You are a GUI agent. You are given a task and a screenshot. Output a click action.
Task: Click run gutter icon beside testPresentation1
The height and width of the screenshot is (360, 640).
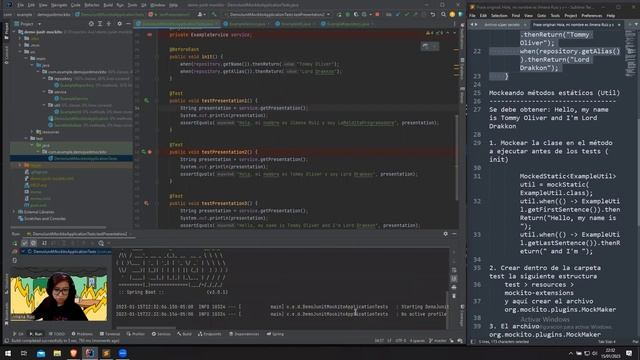coord(147,100)
